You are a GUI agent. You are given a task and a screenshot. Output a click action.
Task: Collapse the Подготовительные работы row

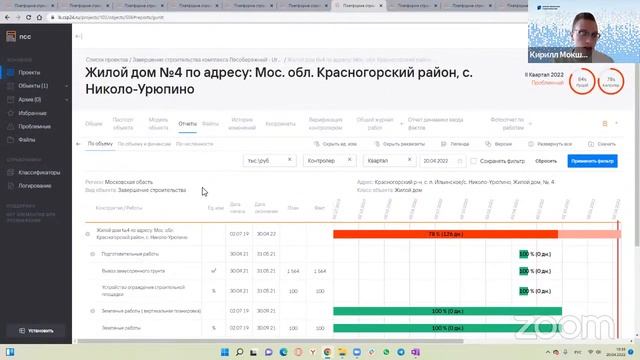(93, 254)
